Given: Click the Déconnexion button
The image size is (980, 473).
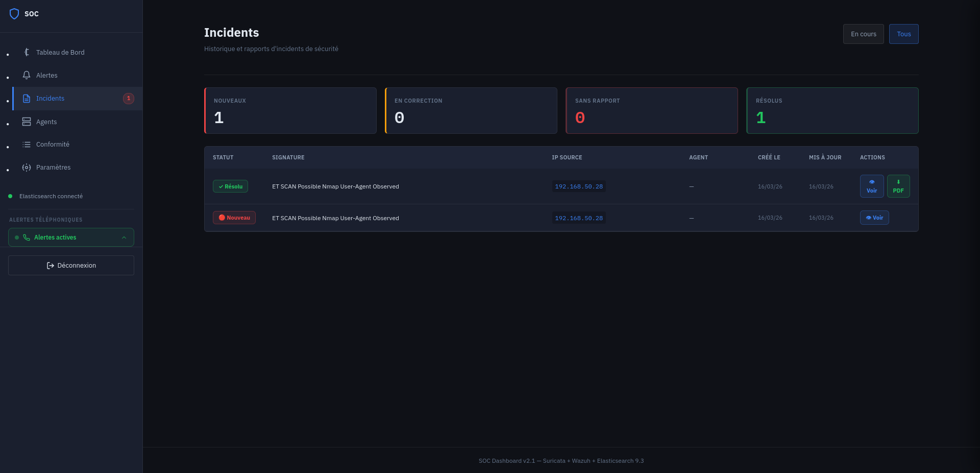Looking at the screenshot, I should (70, 265).
